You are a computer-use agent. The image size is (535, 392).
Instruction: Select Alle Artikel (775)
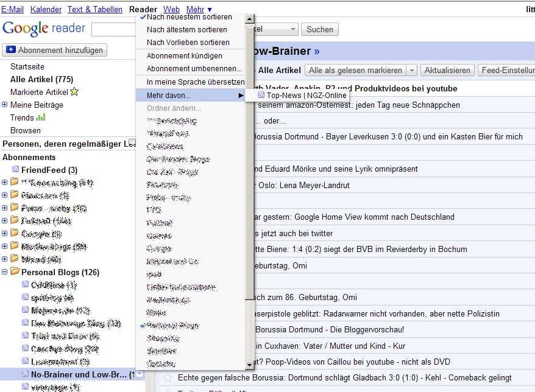click(x=41, y=79)
